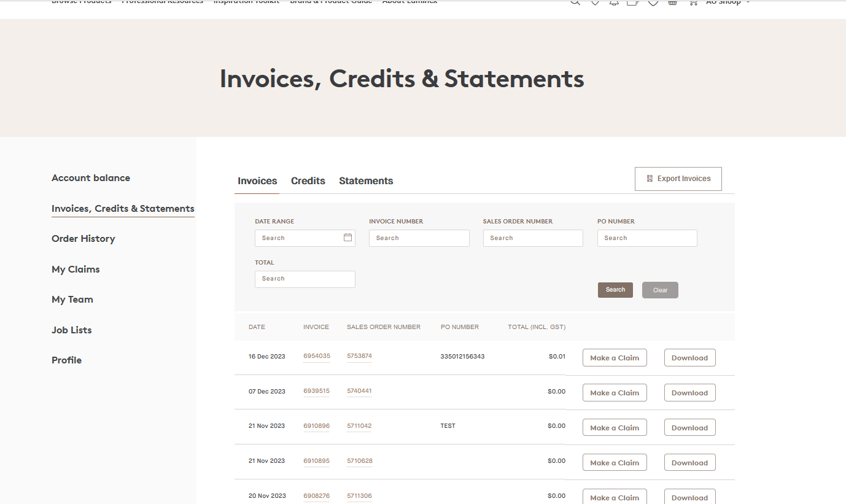This screenshot has height=504, width=846.
Task: Open Order History from the sidebar
Action: pyautogui.click(x=83, y=239)
